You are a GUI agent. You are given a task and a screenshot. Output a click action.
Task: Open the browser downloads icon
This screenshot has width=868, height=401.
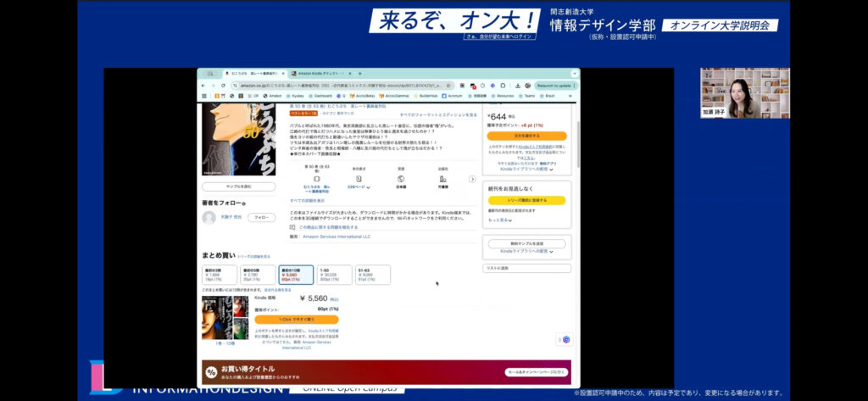coord(517,86)
